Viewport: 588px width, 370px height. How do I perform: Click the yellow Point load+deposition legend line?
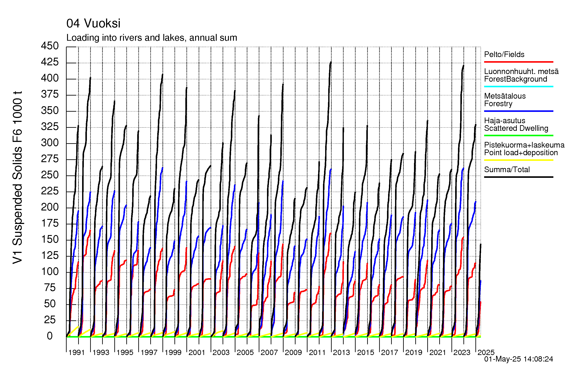pos(519,160)
